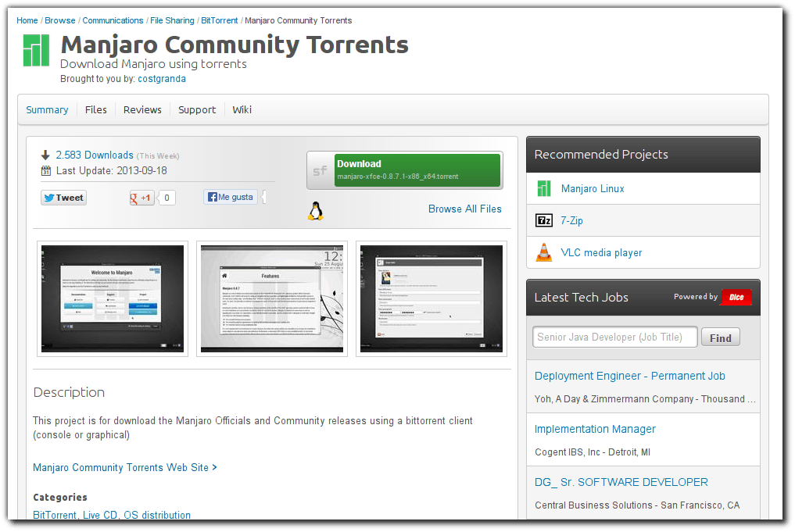Click the SourceForge sf icon on the download button

point(321,169)
